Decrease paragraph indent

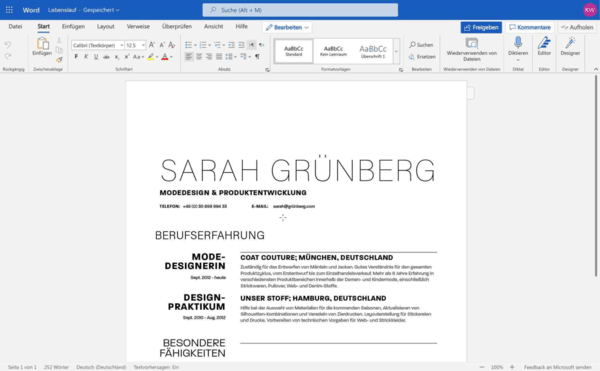pyautogui.click(x=231, y=45)
